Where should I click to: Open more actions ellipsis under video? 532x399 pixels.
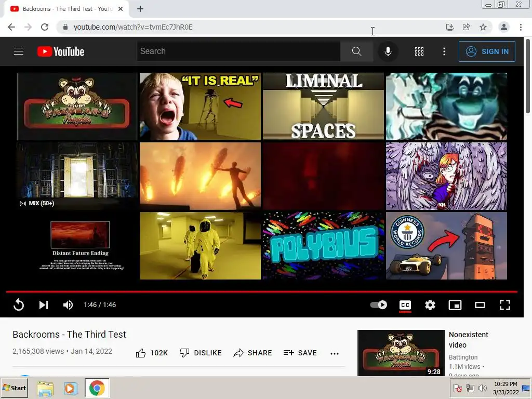click(x=335, y=353)
